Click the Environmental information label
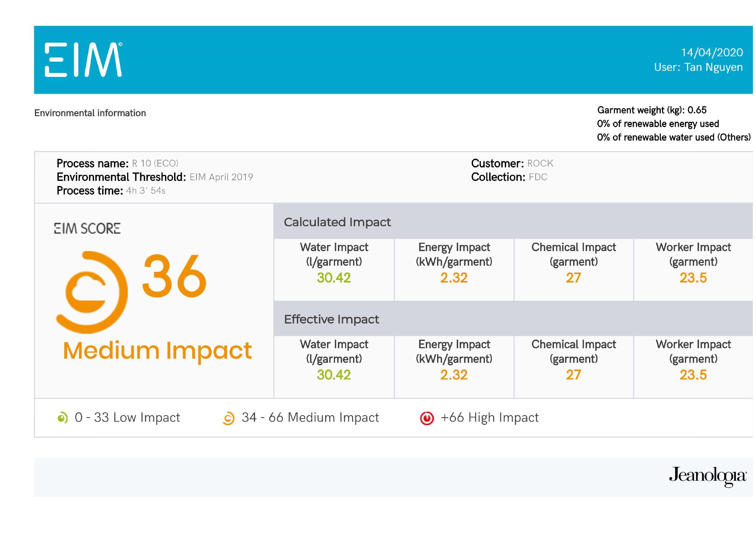The height and width of the screenshot is (560, 756). click(x=90, y=113)
